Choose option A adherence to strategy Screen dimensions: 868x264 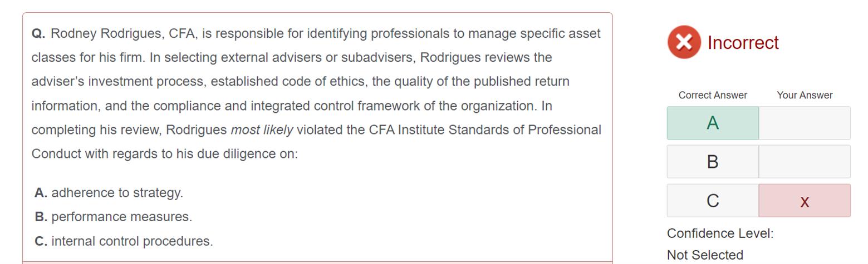(109, 193)
